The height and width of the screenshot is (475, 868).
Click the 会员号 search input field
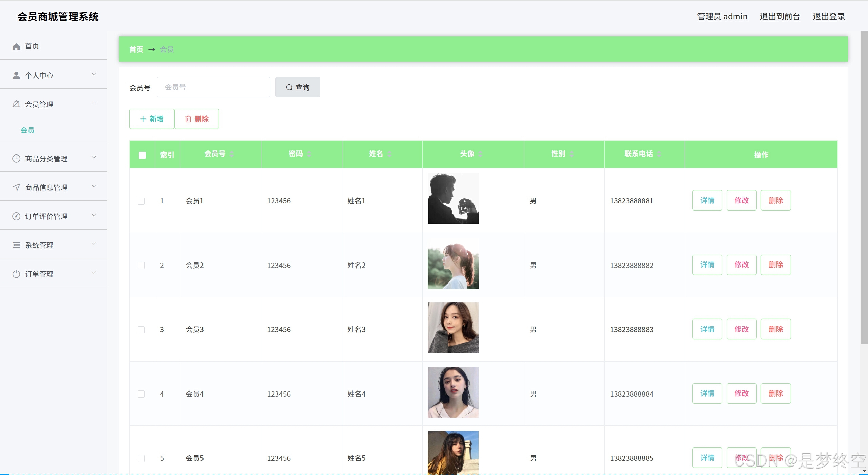pyautogui.click(x=213, y=87)
